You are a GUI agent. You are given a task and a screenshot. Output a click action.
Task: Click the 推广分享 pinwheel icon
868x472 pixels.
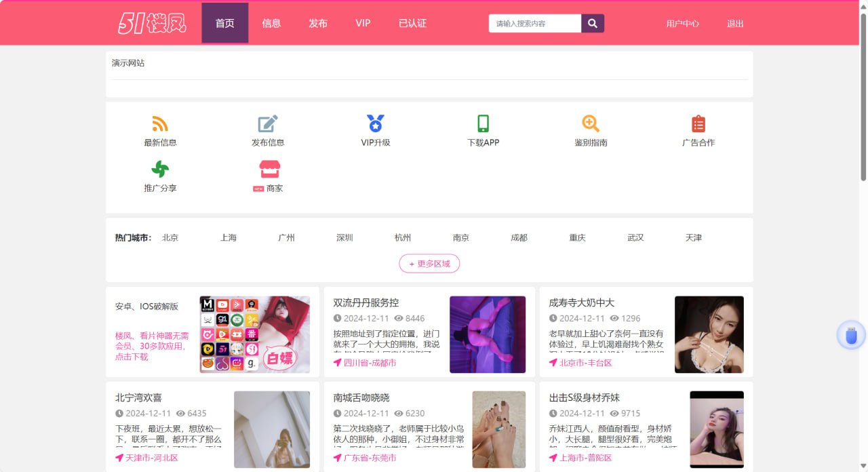[x=160, y=169]
